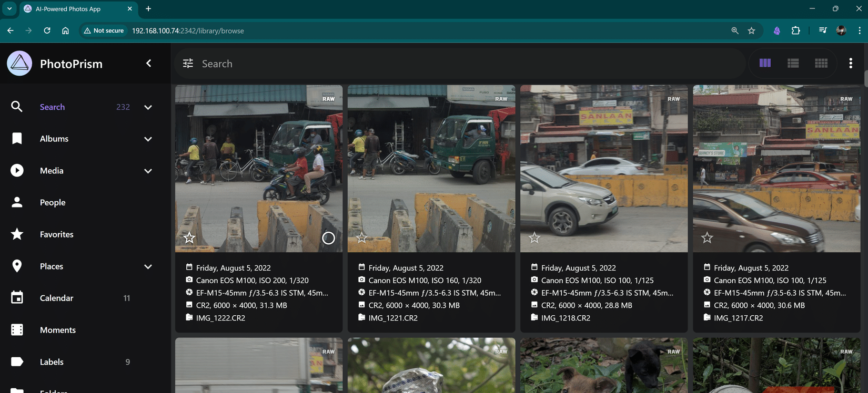Expand the Albums submenu

pos(148,139)
